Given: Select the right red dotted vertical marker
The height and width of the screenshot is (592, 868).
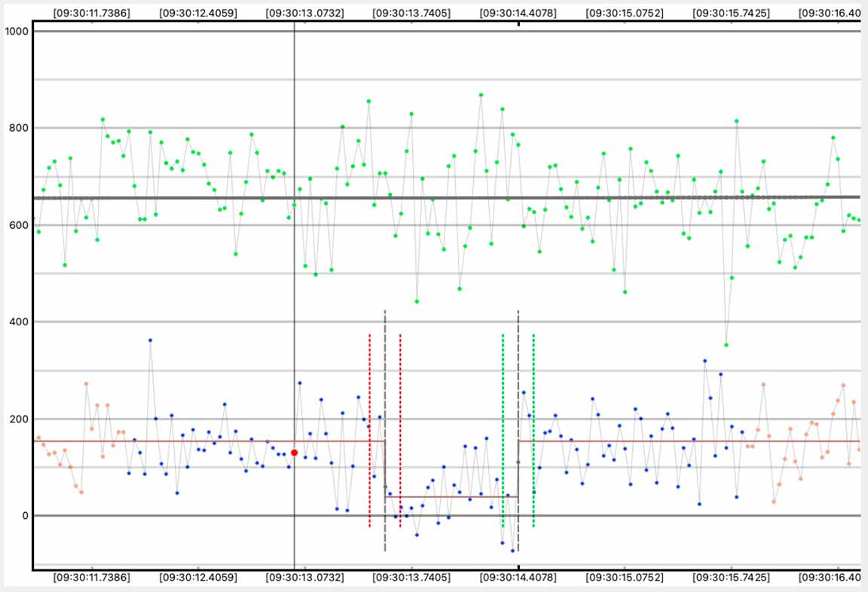Looking at the screenshot, I should click(x=400, y=429).
